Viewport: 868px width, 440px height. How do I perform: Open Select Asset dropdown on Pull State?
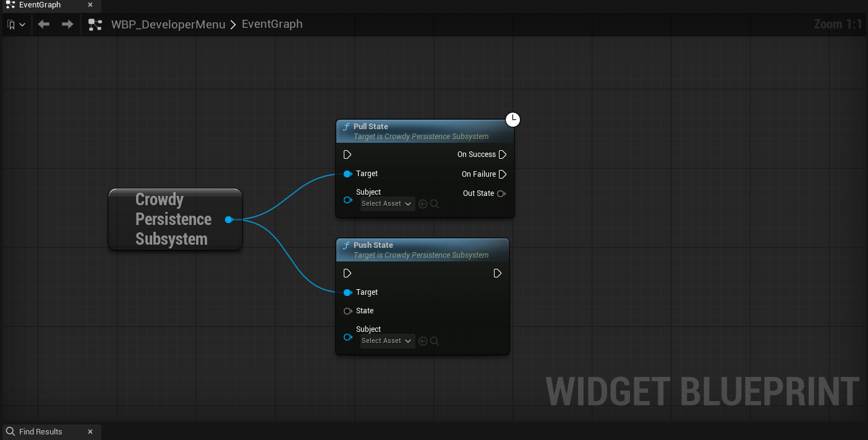(388, 204)
